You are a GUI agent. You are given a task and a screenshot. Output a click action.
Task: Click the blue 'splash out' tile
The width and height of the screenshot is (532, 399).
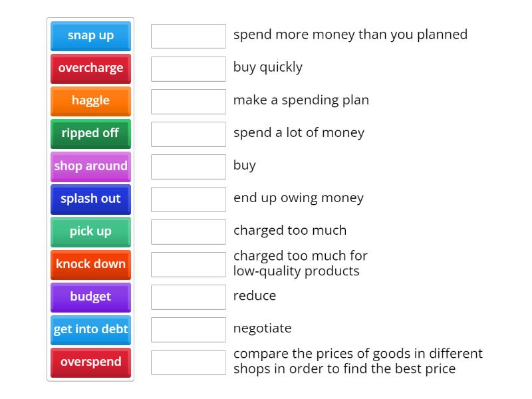coord(90,199)
